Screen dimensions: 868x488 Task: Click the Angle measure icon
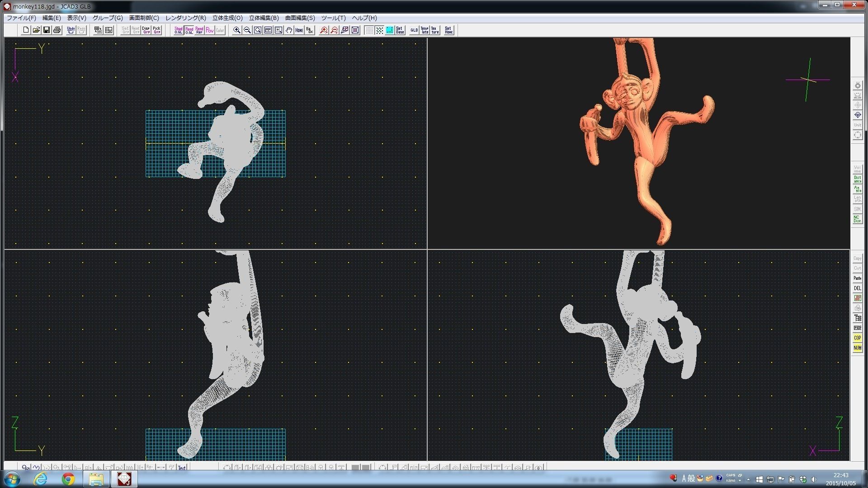857,189
